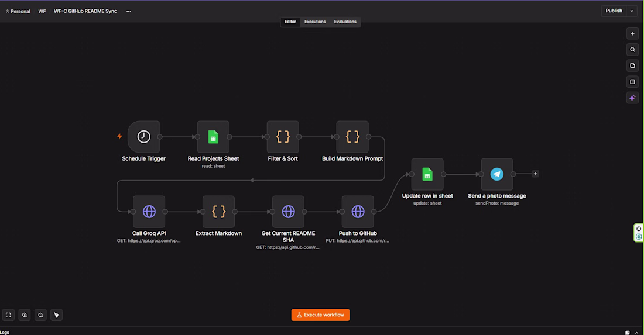Click the Extract Markdown label
The image size is (644, 335).
click(x=218, y=233)
